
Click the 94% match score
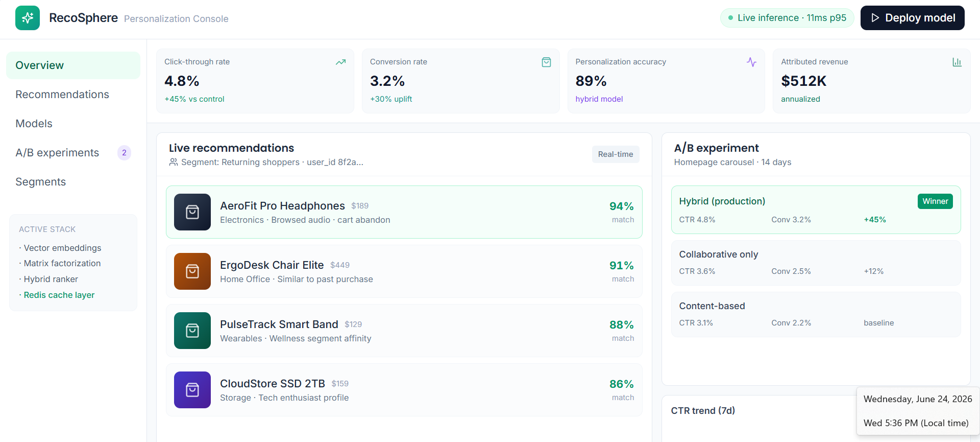tap(621, 206)
